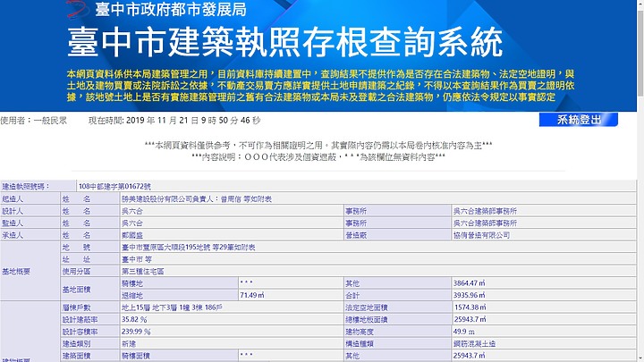This screenshot has height=362, width=644.
Task: Click the 地址 value 臺中市 等
Action: [137, 259]
